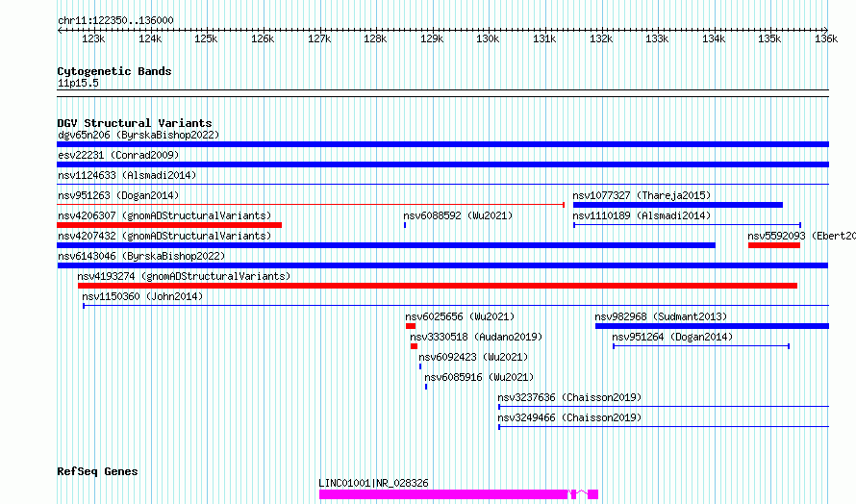Click the nsv1077327 (Thareja2015) label
This screenshot has width=856, height=504.
click(642, 195)
